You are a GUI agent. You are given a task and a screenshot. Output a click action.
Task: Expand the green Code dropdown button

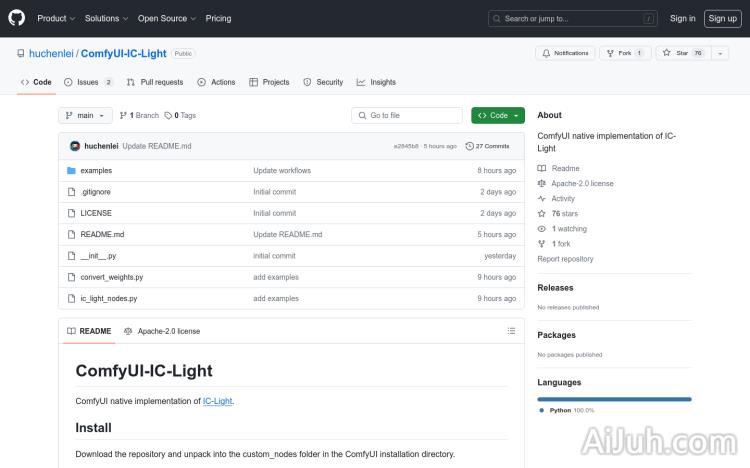coord(498,116)
